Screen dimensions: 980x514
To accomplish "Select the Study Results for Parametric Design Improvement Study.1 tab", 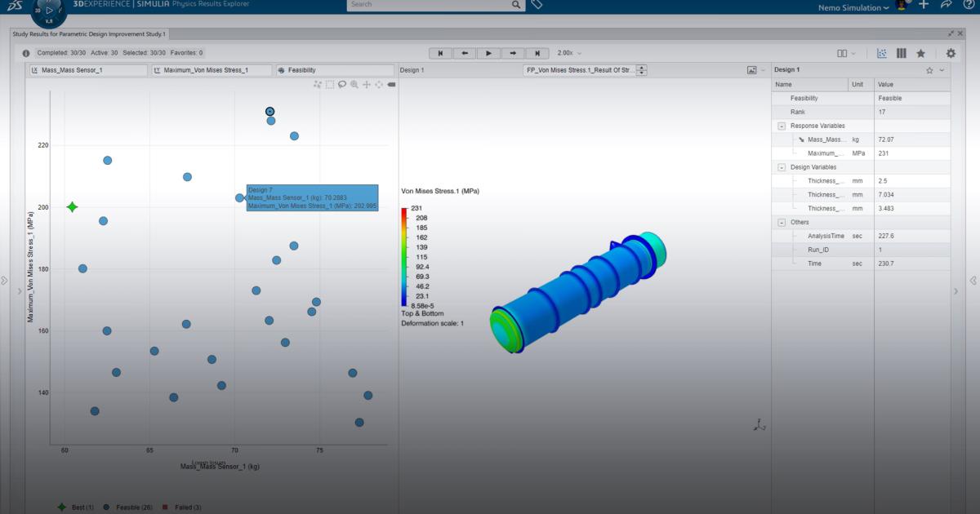I will click(x=89, y=34).
